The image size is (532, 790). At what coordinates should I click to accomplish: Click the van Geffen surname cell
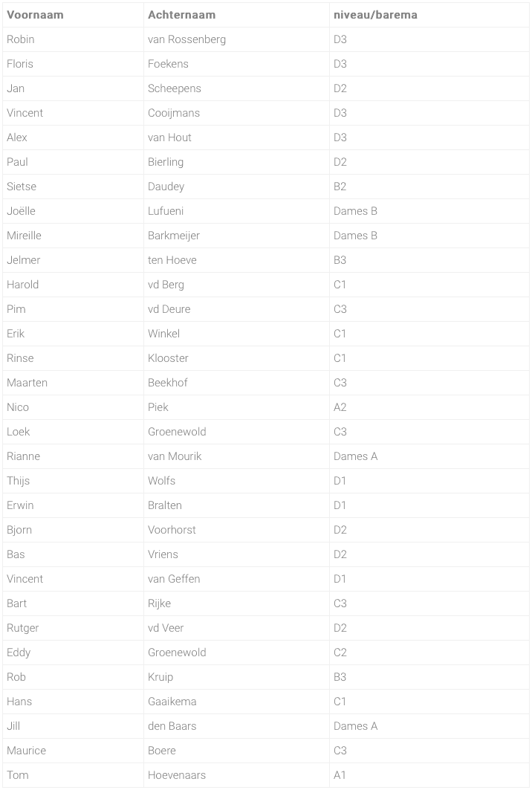click(x=236, y=579)
